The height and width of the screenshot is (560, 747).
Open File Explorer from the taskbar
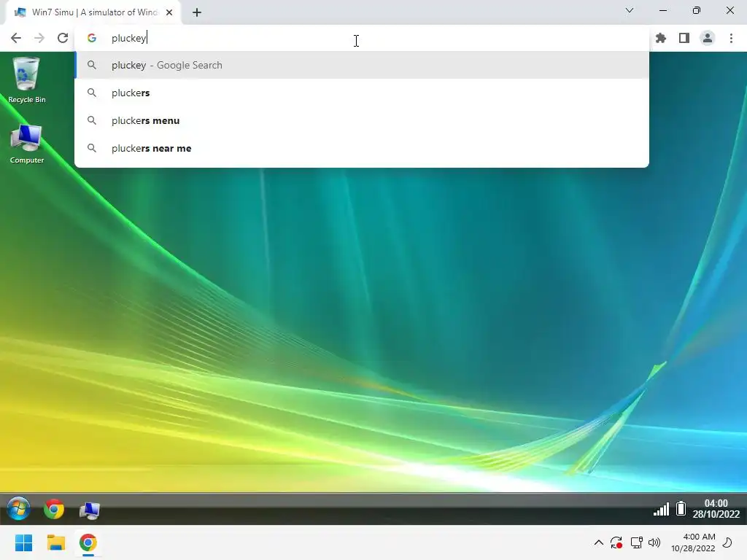(55, 542)
